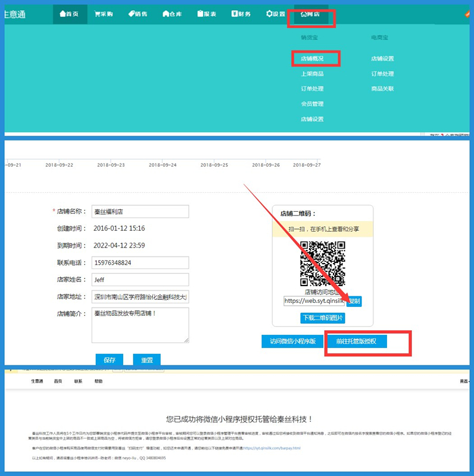Click the shop QR code image
This screenshot has height=476, width=474.
pyautogui.click(x=322, y=264)
